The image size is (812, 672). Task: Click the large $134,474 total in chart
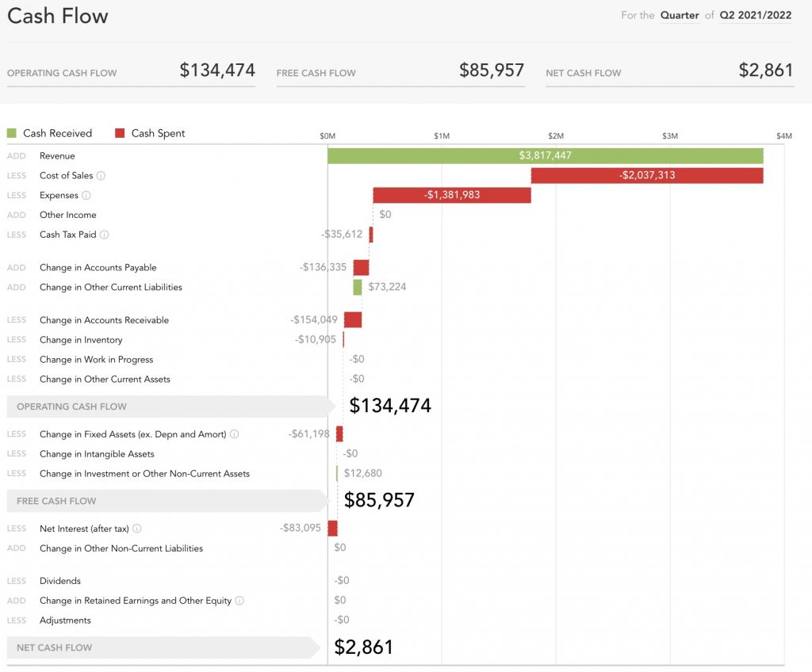click(390, 406)
